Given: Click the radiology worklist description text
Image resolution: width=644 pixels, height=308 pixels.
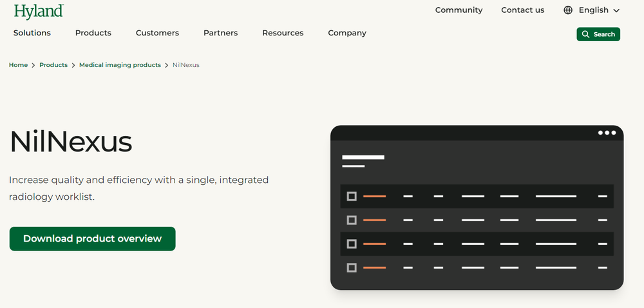Looking at the screenshot, I should click(139, 188).
